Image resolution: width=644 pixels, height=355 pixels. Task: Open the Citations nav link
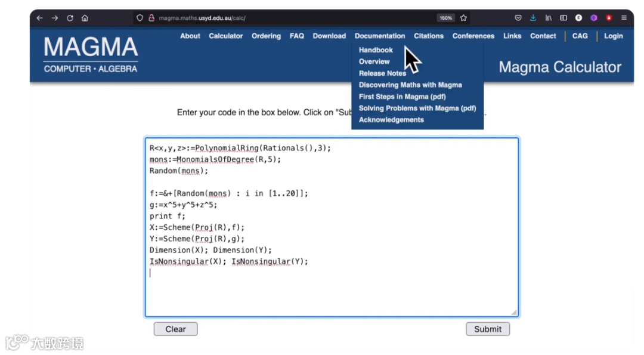coord(429,36)
